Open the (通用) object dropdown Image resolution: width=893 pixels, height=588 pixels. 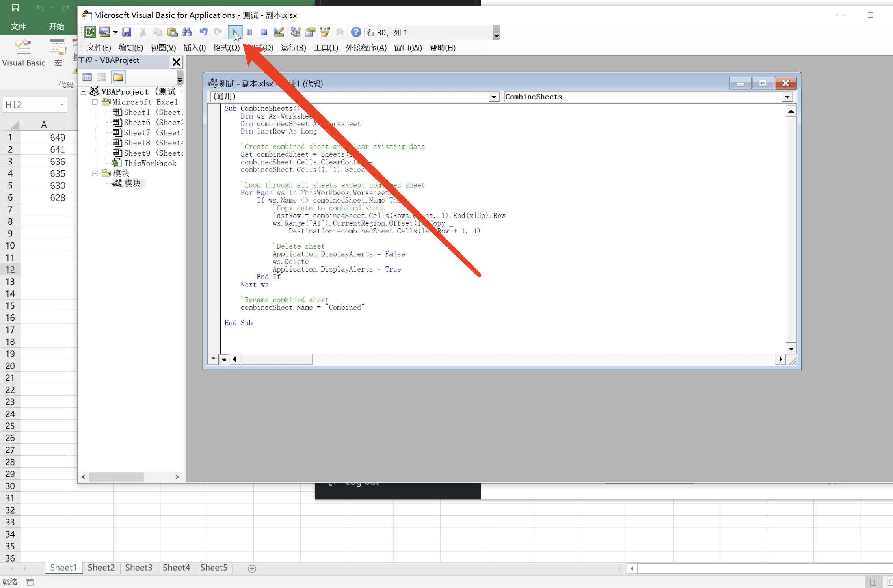pos(493,97)
